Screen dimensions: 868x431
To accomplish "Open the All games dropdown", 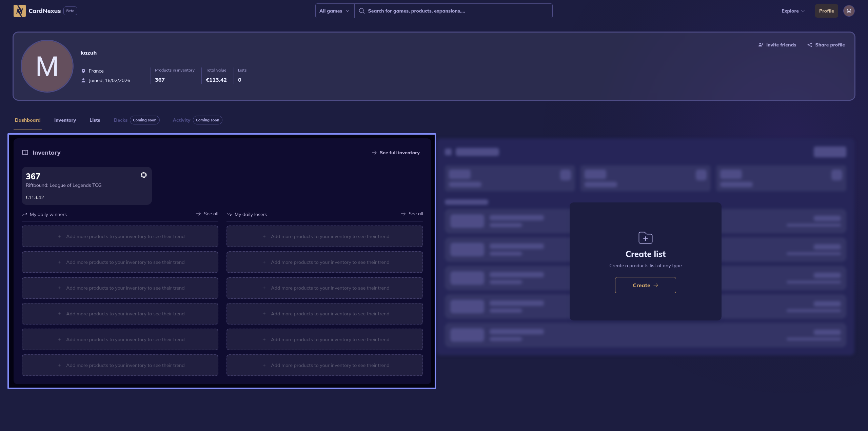I will [334, 11].
